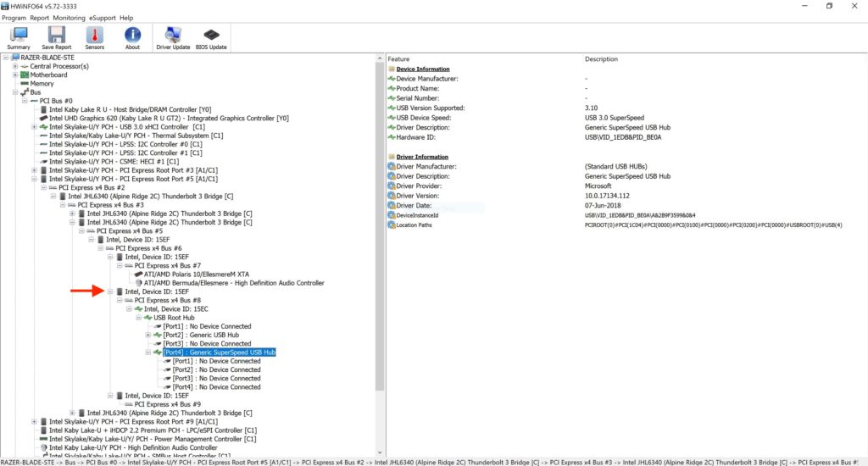
Task: Expand the Central Processor(s) node
Action: click(x=14, y=66)
